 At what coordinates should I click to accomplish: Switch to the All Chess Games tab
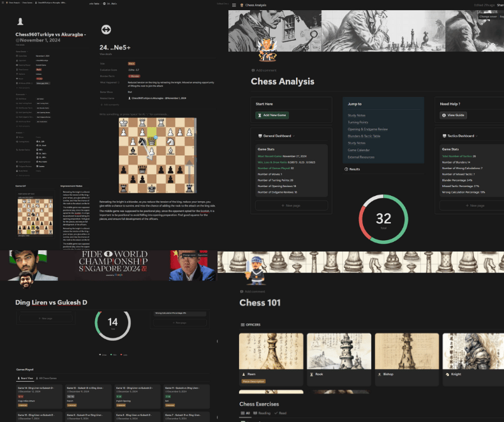[x=47, y=378]
